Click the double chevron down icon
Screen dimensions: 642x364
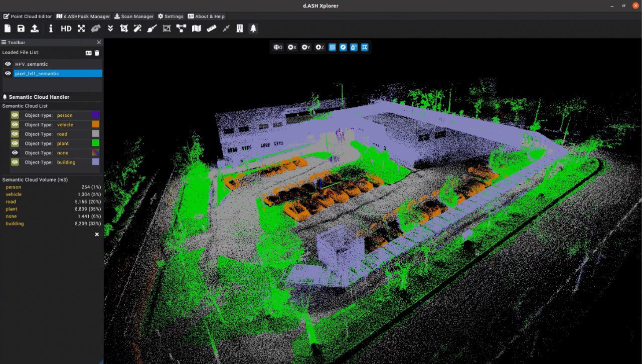pos(110,29)
